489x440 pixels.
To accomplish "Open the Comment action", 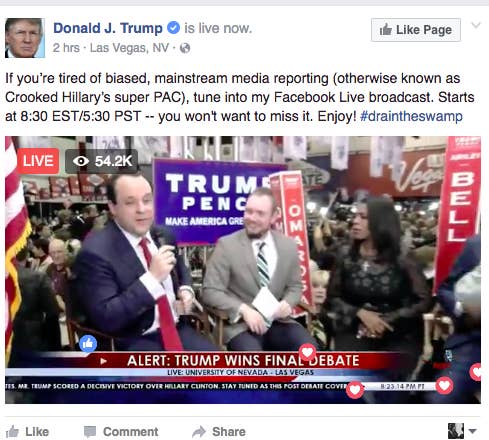I will pyautogui.click(x=121, y=432).
